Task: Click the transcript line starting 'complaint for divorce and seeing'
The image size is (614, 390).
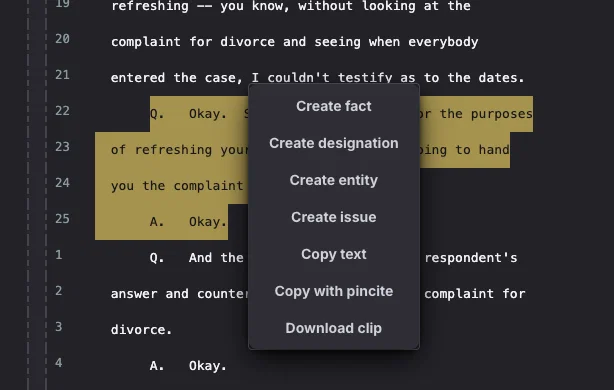Action: click(x=294, y=42)
